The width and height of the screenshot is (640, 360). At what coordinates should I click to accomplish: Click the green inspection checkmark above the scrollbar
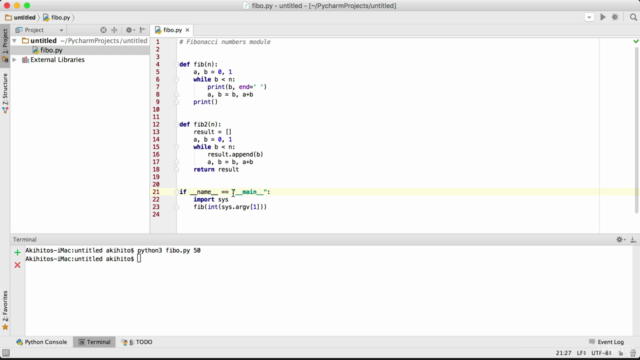point(636,41)
